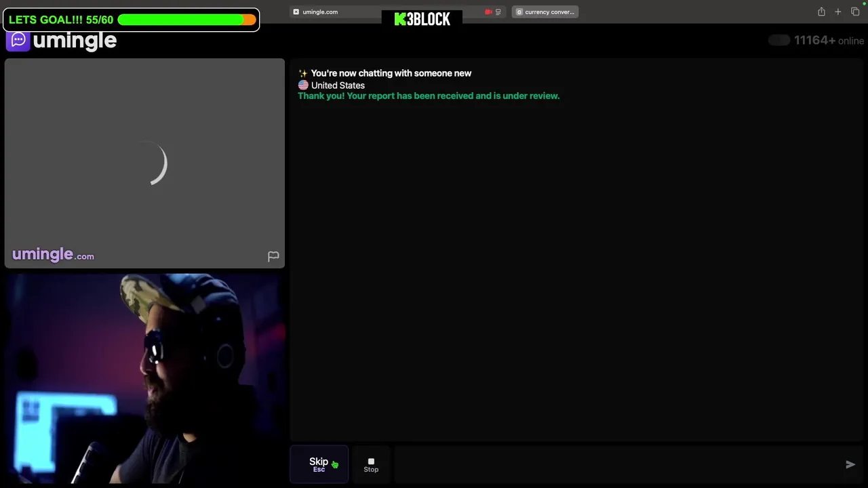Click the umingle.com label on the video panel
Image resolution: width=868 pixels, height=488 pixels.
pos(53,255)
